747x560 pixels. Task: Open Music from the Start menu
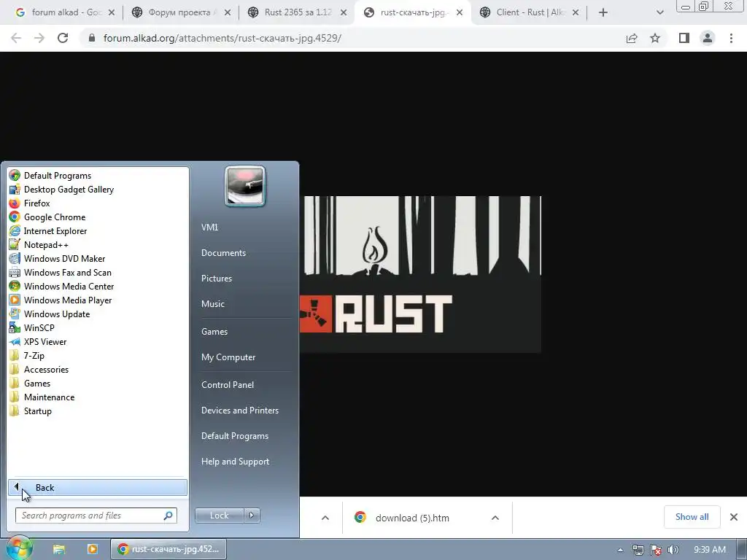coord(212,304)
